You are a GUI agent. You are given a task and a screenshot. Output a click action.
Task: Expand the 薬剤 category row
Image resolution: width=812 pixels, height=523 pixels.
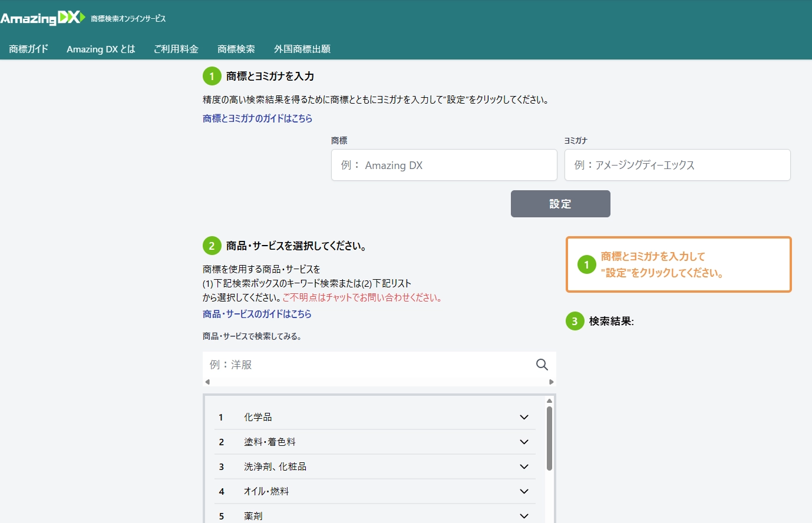(x=523, y=516)
